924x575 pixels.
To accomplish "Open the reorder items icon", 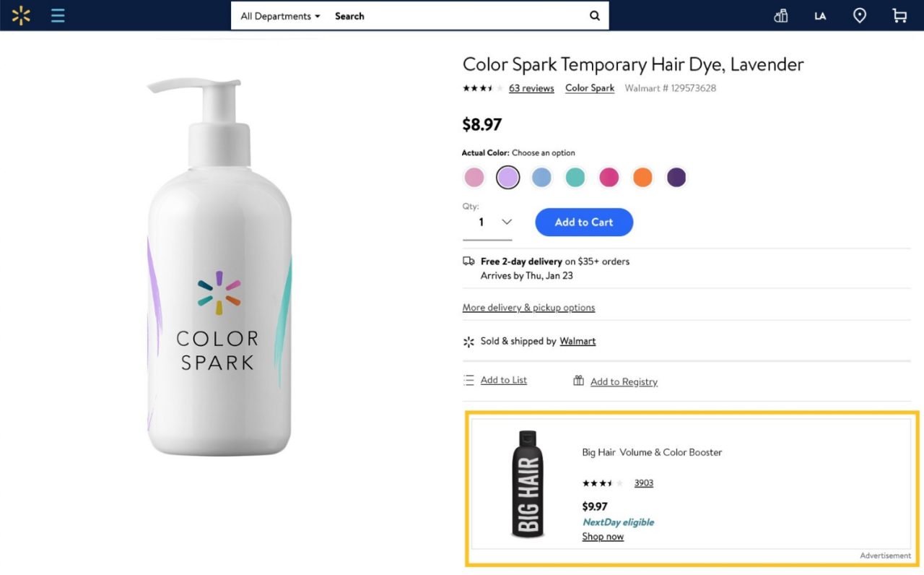I will tap(780, 16).
